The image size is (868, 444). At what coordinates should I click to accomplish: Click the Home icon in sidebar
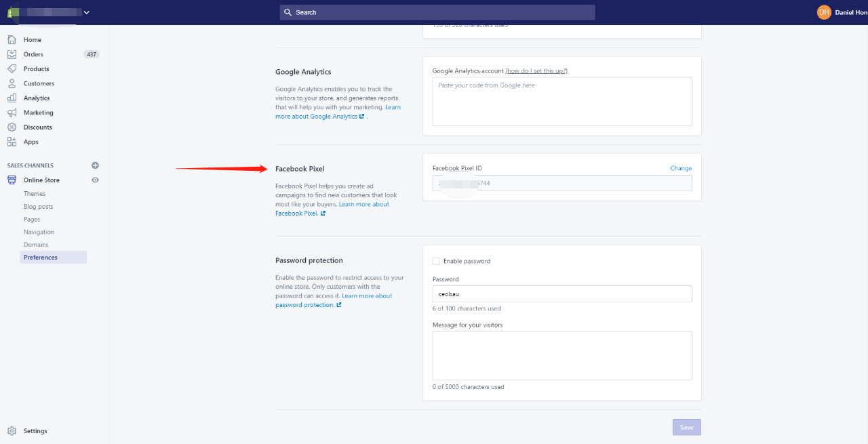(x=12, y=40)
